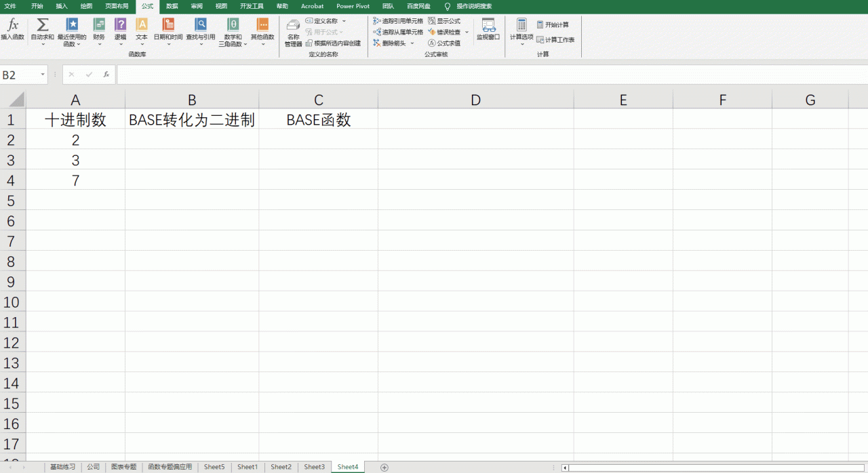Open the Insert Function (插入函数) dialog
The image size is (868, 473).
tap(12, 30)
